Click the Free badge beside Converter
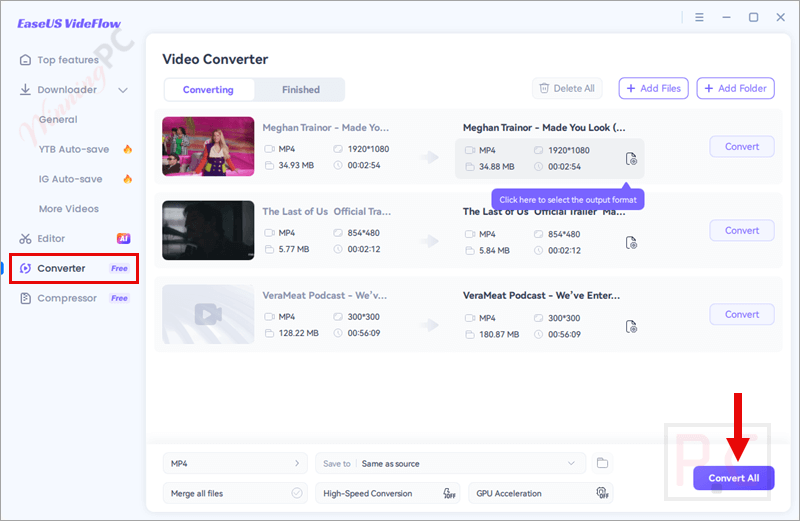 click(x=119, y=268)
